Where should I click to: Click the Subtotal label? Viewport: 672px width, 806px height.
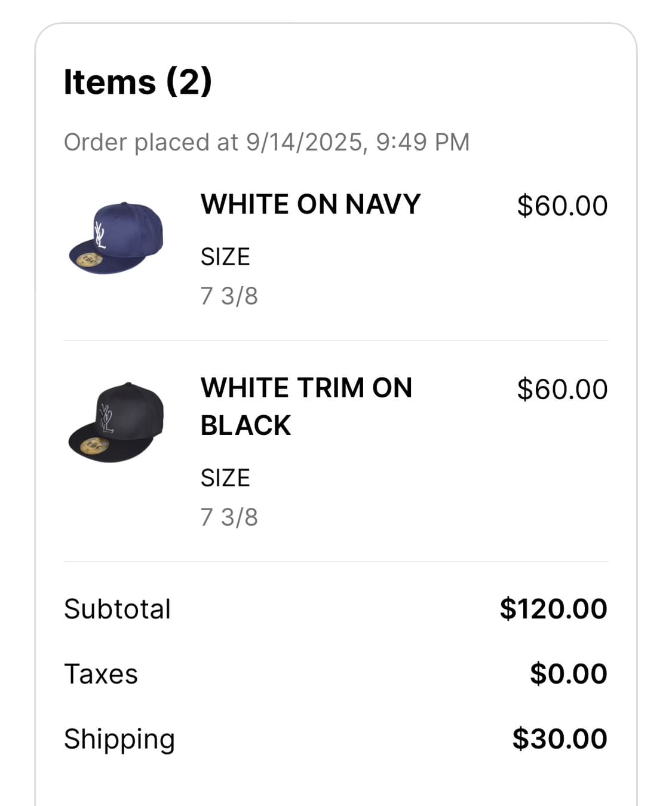pyautogui.click(x=118, y=609)
